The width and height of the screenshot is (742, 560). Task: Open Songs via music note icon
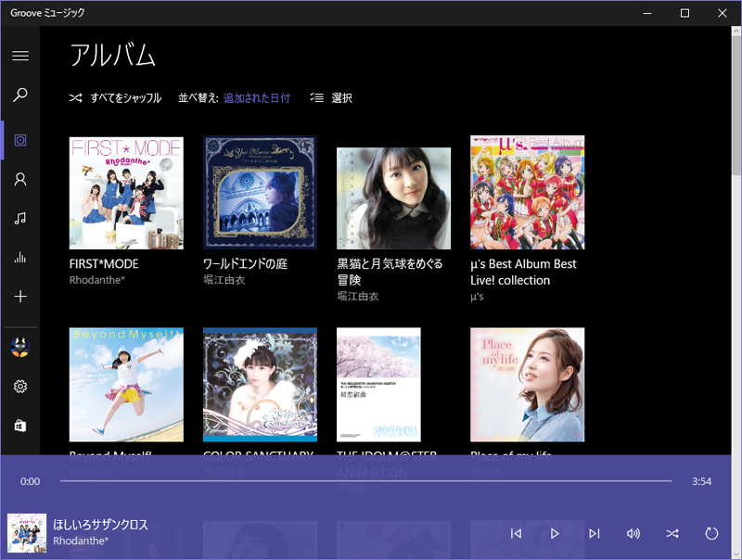pyautogui.click(x=20, y=218)
